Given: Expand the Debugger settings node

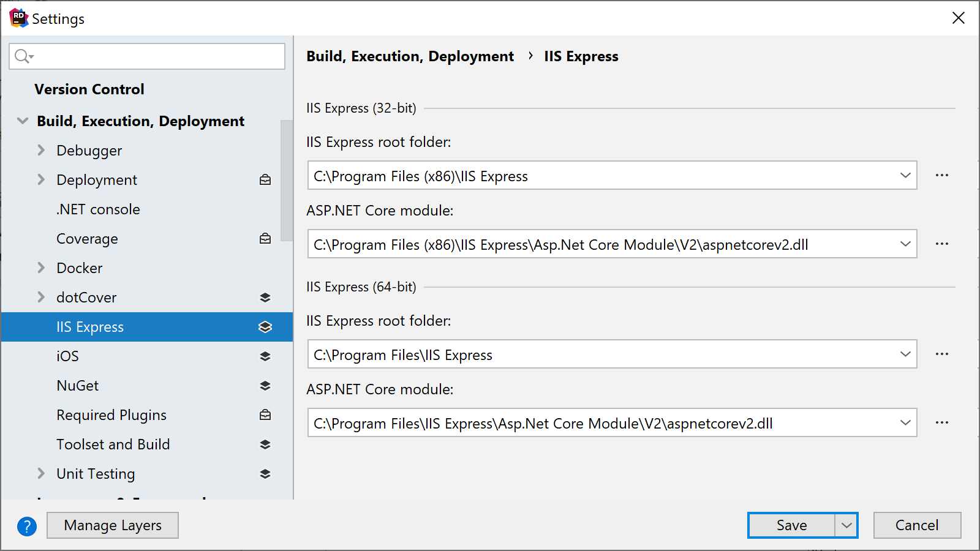Looking at the screenshot, I should [40, 150].
